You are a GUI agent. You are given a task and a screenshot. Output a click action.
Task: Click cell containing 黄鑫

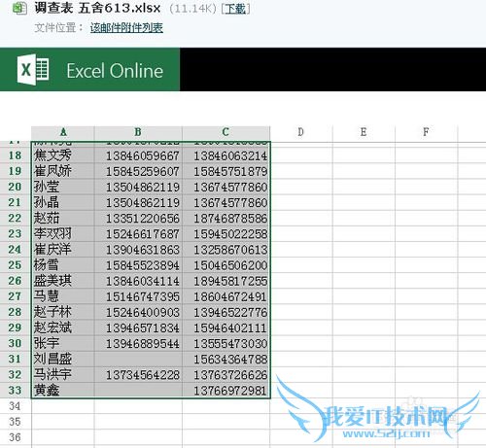(63, 391)
